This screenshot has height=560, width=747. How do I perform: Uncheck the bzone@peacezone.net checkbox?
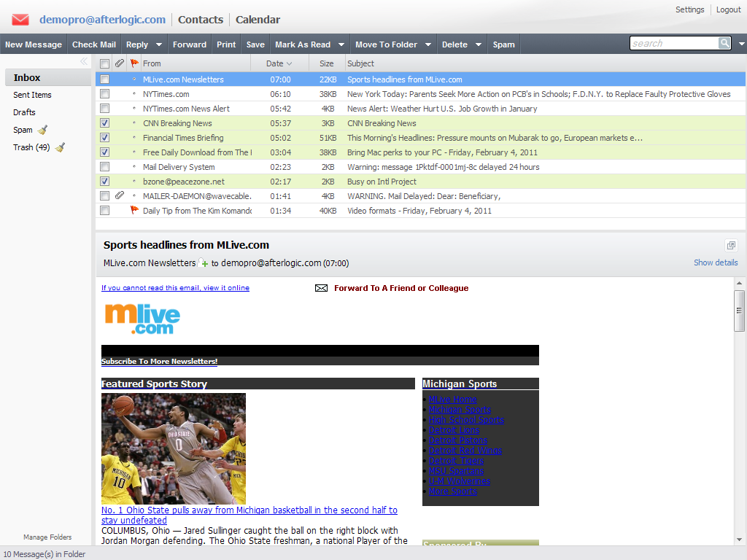(105, 182)
